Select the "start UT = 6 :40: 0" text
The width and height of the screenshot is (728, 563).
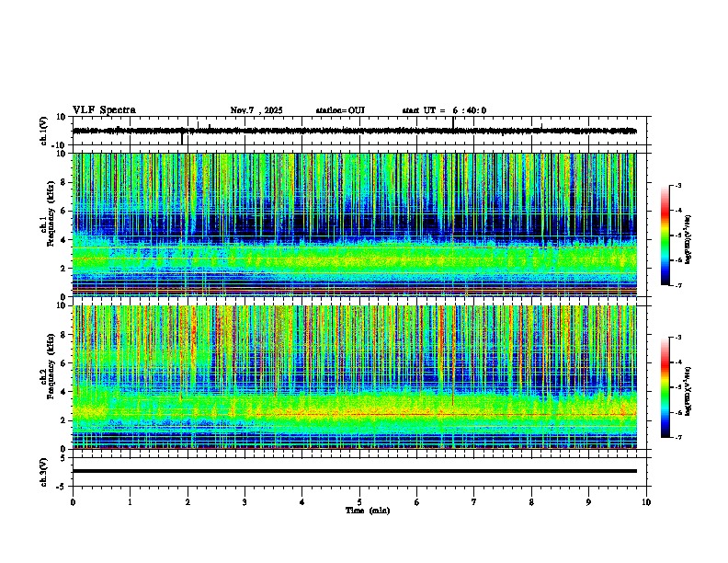pos(444,110)
